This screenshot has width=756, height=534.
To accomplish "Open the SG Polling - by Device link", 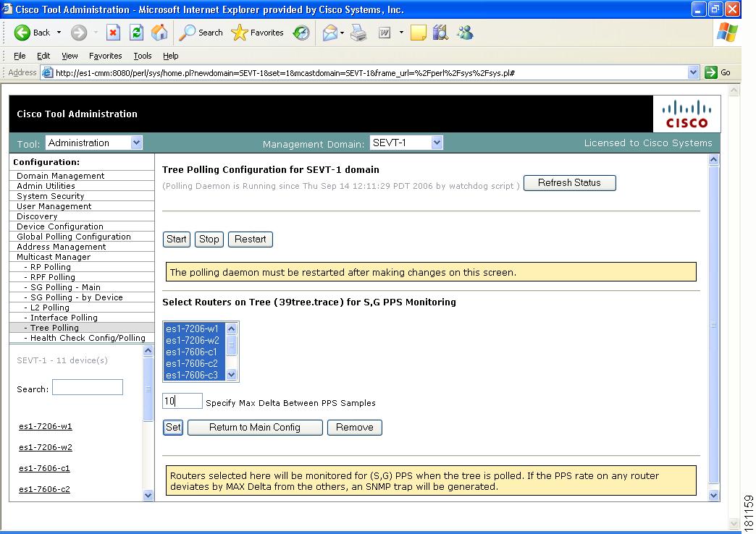I will tap(77, 297).
